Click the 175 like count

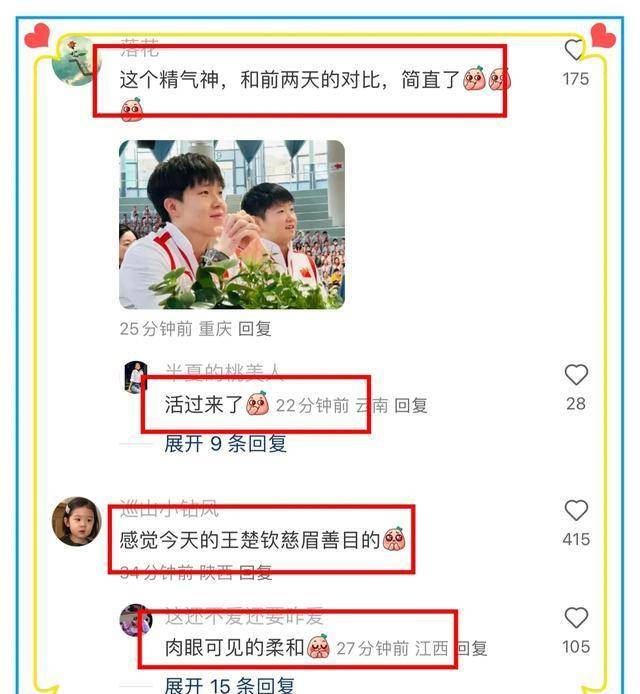(x=575, y=79)
